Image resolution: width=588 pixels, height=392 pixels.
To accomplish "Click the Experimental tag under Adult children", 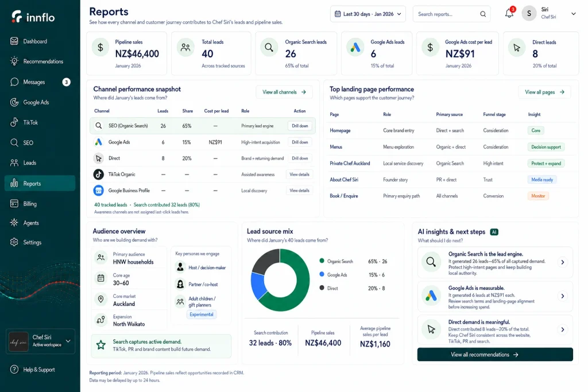I will 202,315.
